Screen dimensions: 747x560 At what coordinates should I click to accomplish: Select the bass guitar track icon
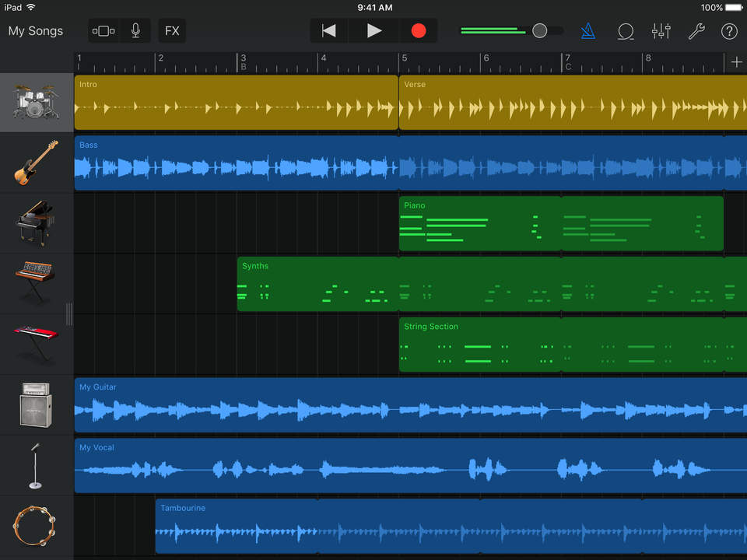(x=36, y=163)
